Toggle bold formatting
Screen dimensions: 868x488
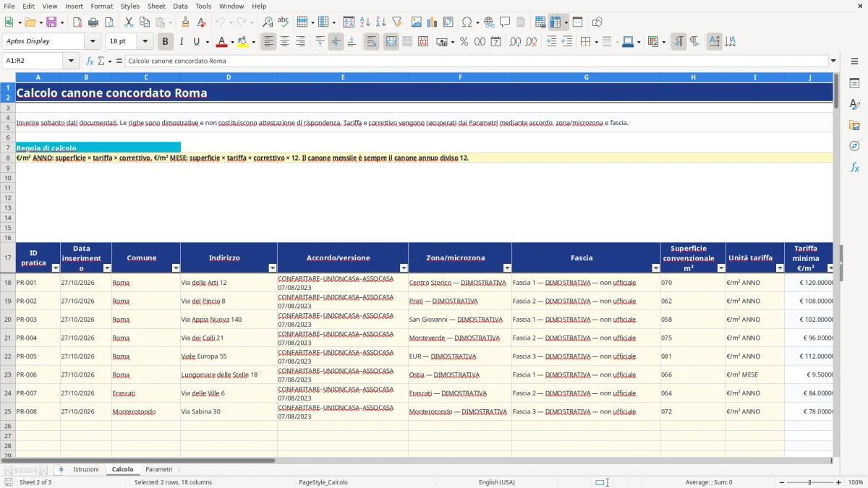(166, 42)
